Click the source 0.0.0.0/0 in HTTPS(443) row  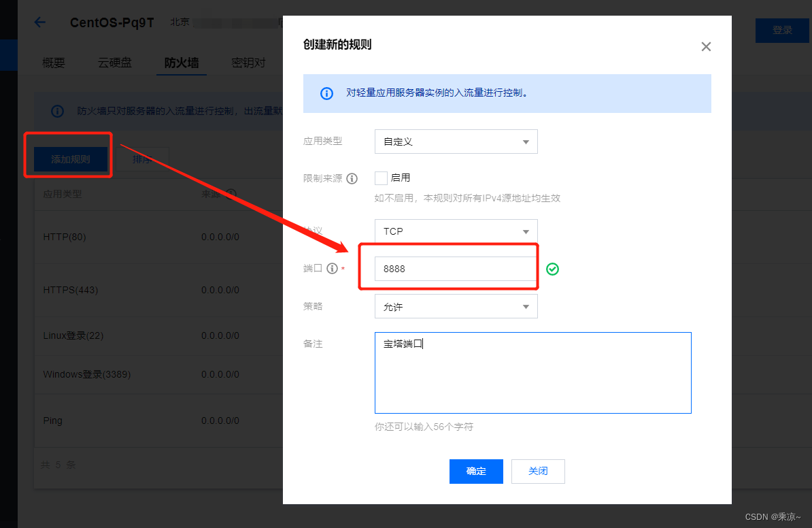click(x=220, y=290)
